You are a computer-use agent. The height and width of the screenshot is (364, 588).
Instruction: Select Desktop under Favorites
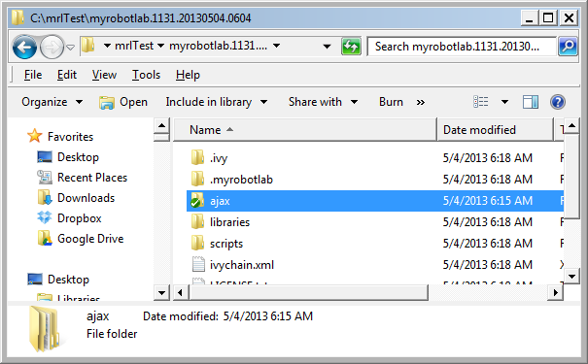[x=78, y=157]
